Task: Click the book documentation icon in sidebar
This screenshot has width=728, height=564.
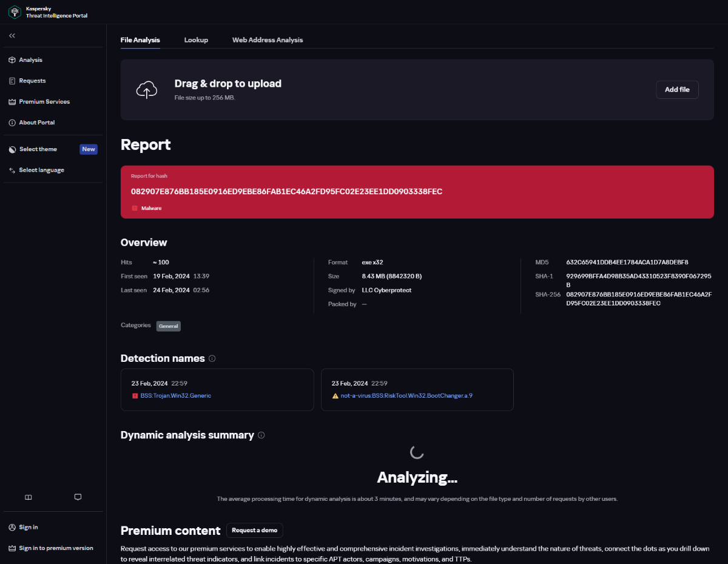Action: [28, 497]
